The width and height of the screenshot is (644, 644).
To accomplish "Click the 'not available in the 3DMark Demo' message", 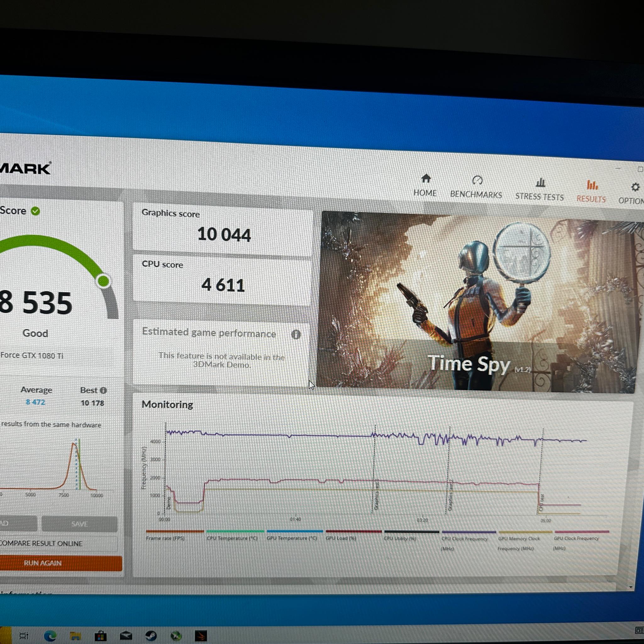I will tap(222, 360).
